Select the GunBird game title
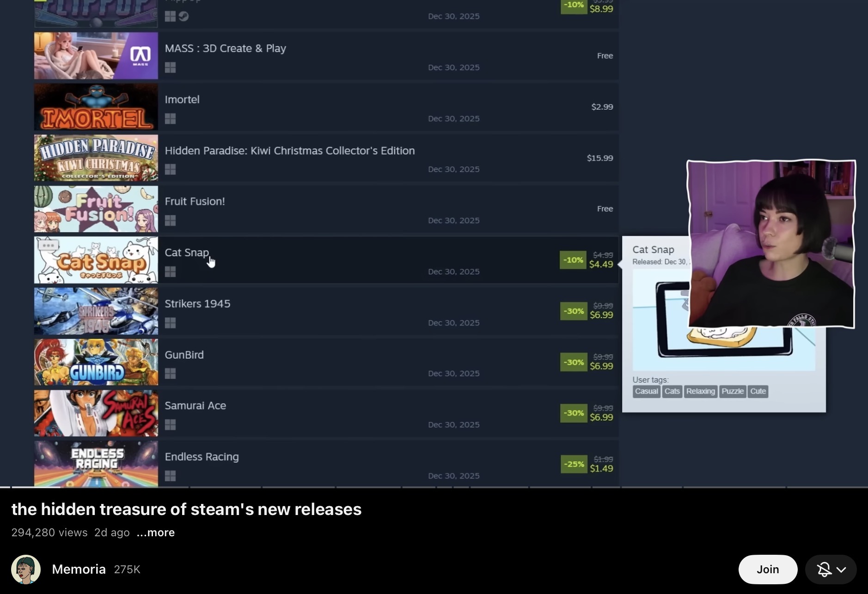 pyautogui.click(x=184, y=355)
